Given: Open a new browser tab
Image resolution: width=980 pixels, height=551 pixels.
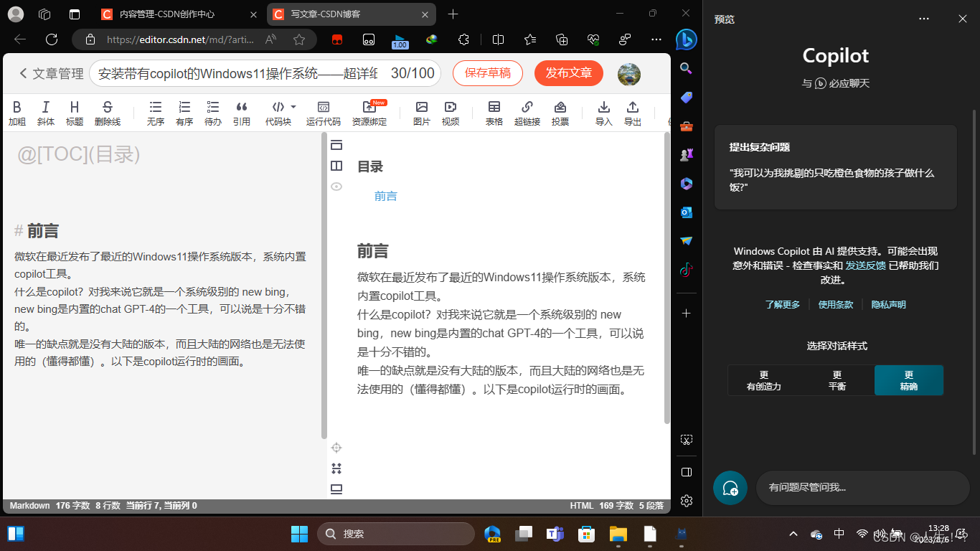Looking at the screenshot, I should 453,14.
